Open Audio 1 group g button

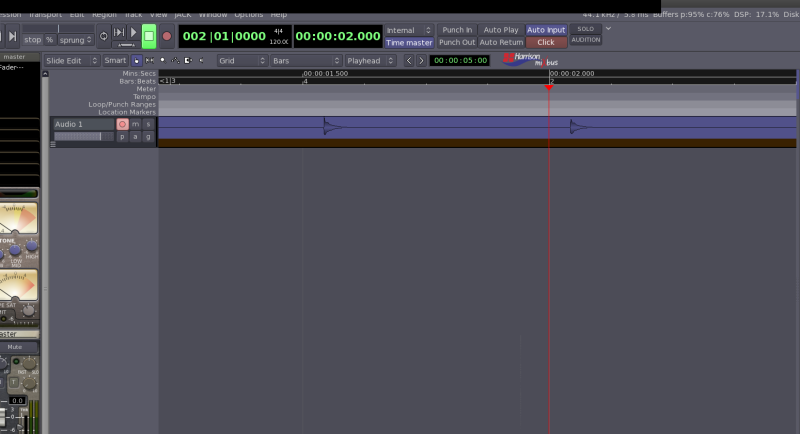point(148,137)
